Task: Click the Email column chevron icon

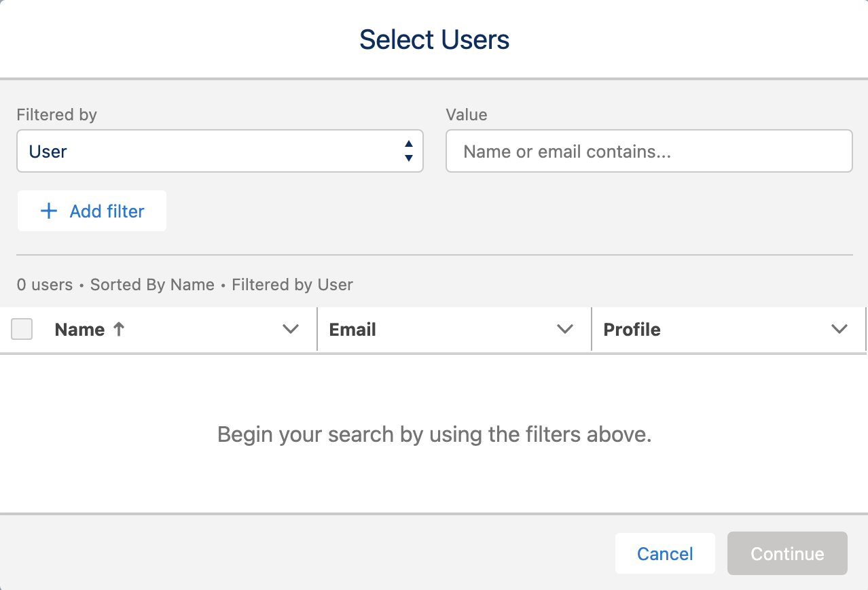Action: pyautogui.click(x=565, y=329)
